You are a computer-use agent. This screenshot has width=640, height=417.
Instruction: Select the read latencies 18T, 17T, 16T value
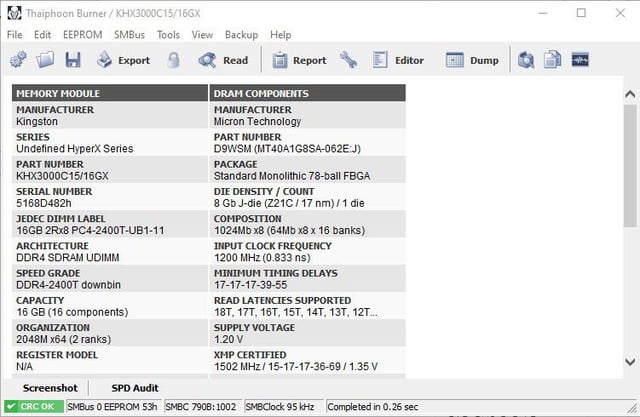point(296,312)
